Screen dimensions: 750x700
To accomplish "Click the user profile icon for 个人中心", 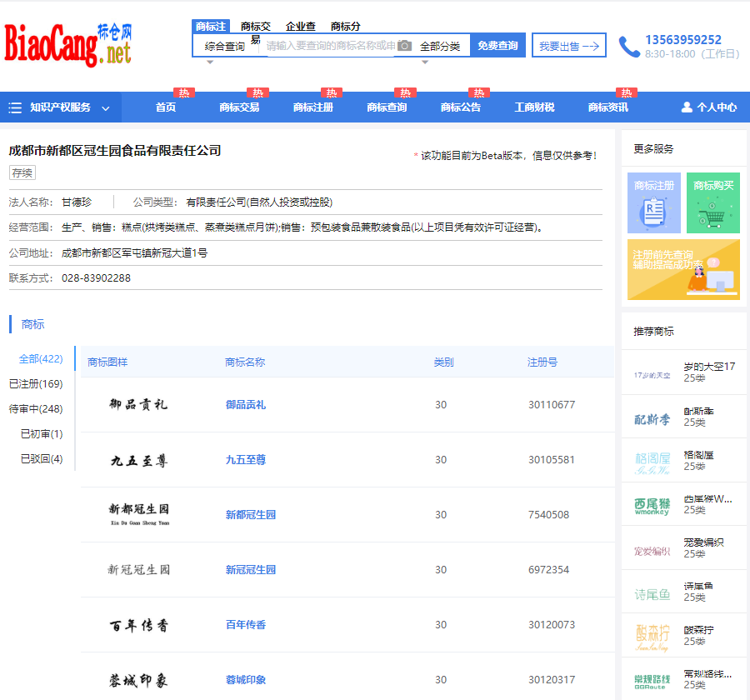I will click(687, 107).
